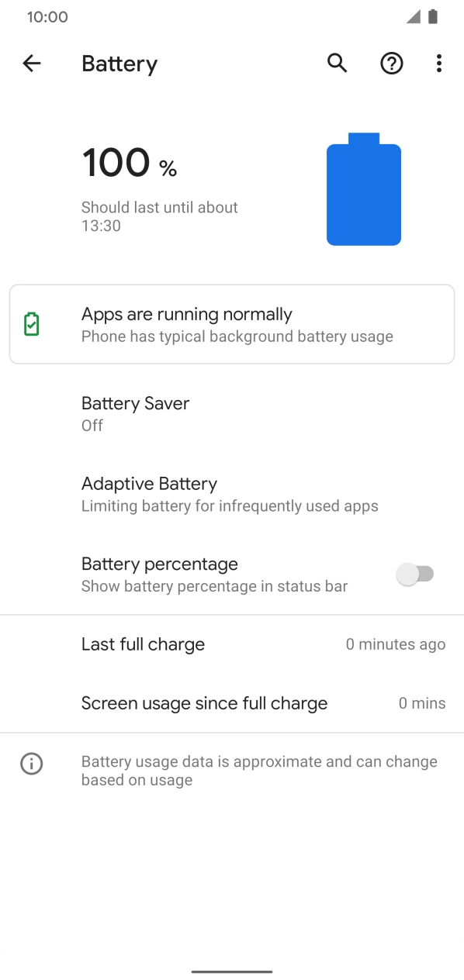Tap the 100% battery level text
Image resolution: width=464 pixels, height=980 pixels.
pos(128,163)
